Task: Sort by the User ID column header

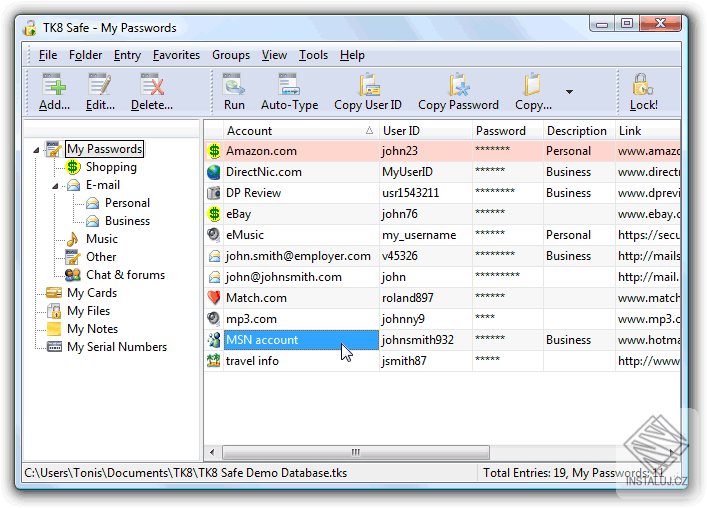Action: 425,131
